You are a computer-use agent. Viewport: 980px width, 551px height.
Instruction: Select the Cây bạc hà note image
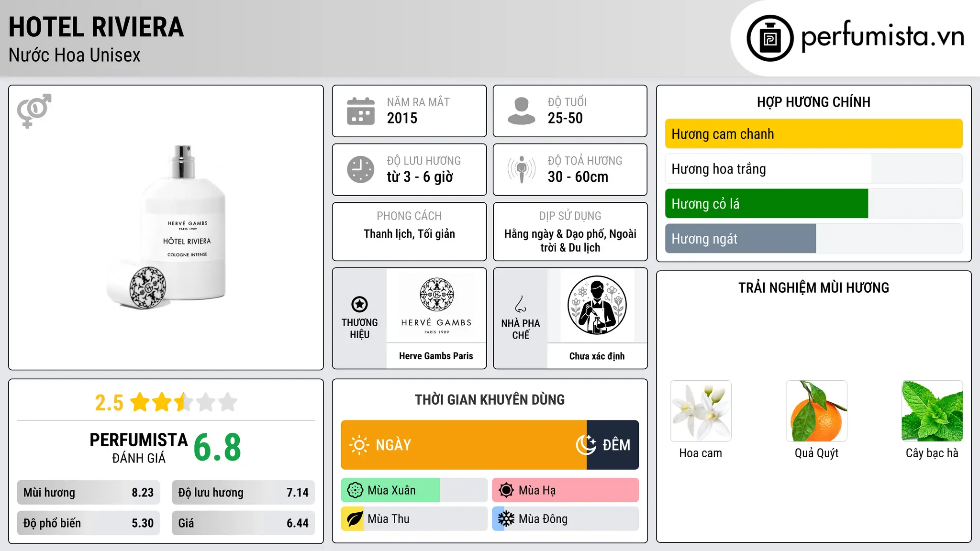932,411
